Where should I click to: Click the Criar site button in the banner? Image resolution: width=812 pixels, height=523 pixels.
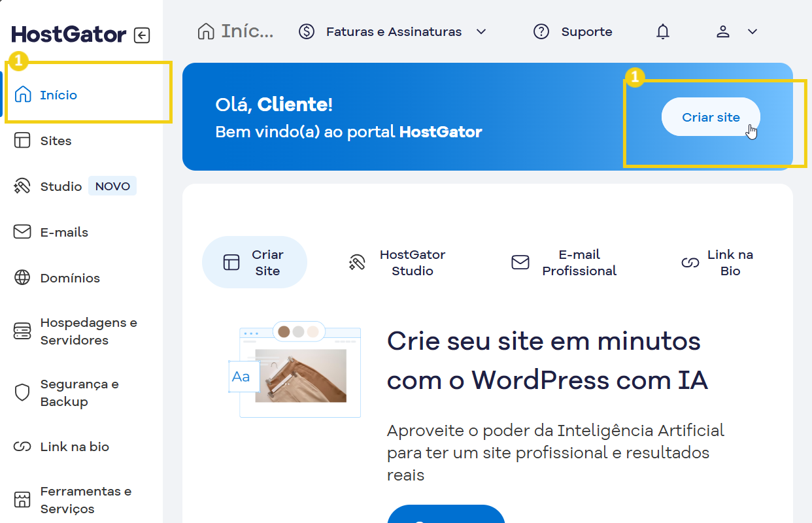click(711, 117)
